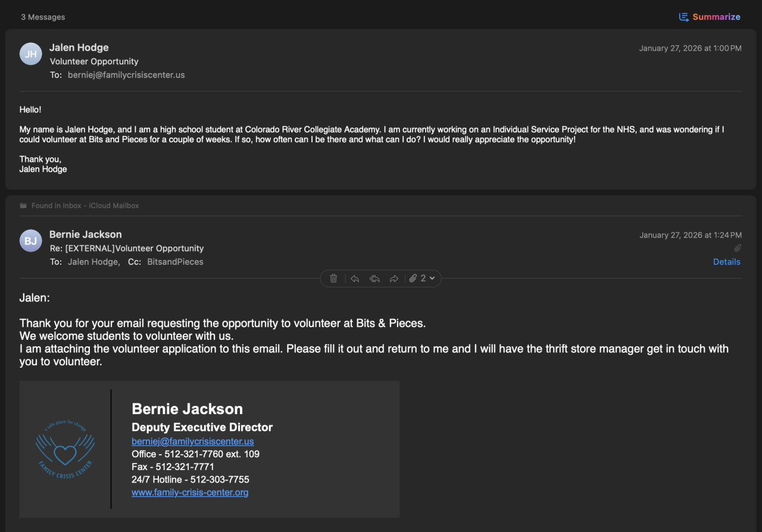The image size is (762, 532).
Task: Click the single-arrow Reply icon
Action: [x=355, y=278]
